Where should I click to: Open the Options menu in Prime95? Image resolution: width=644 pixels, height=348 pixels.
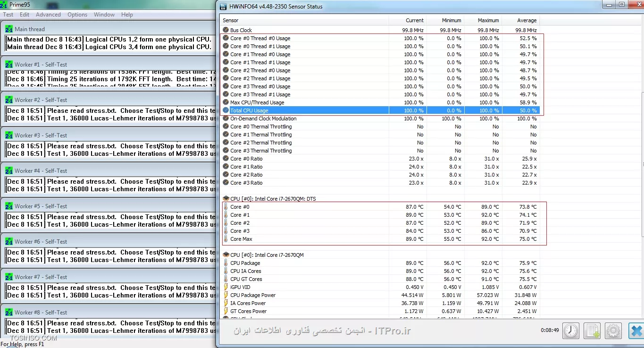click(77, 15)
